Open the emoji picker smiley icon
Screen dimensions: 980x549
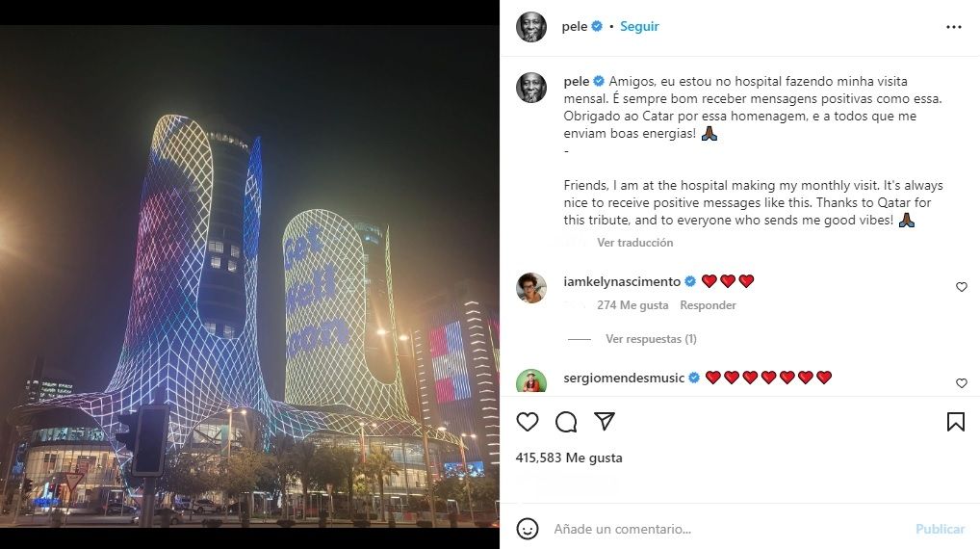(x=528, y=529)
